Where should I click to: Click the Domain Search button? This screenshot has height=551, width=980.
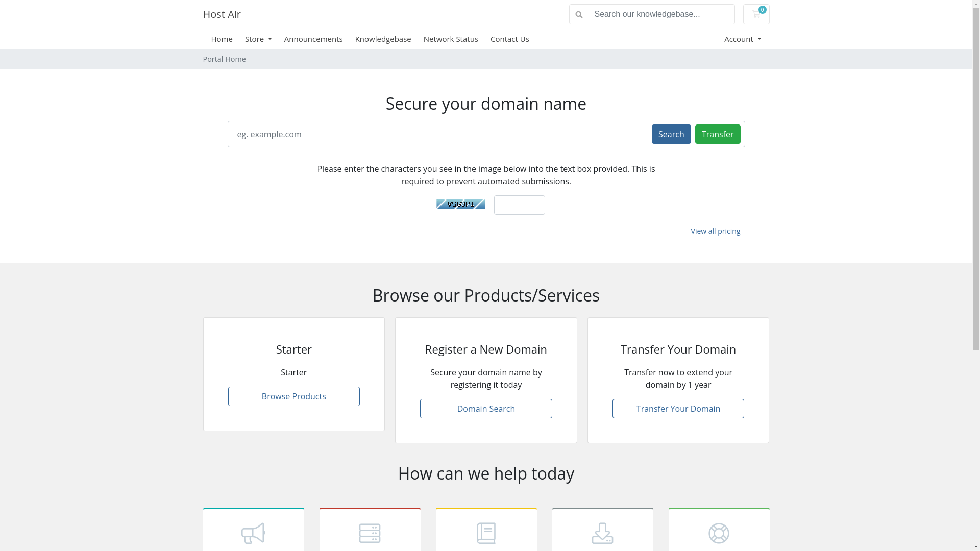(x=486, y=409)
